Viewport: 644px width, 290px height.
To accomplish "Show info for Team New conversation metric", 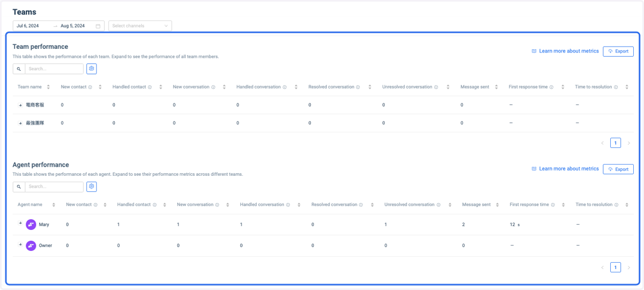I will pyautogui.click(x=213, y=87).
